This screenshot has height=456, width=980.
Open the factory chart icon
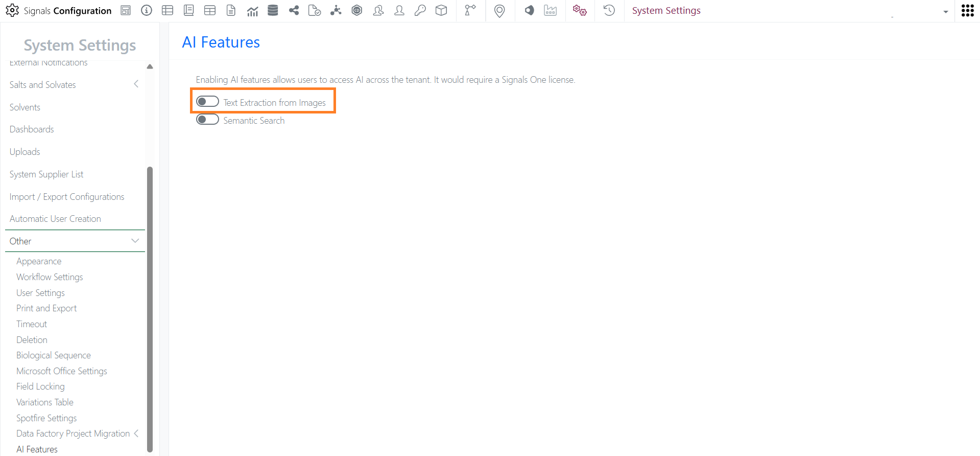551,10
